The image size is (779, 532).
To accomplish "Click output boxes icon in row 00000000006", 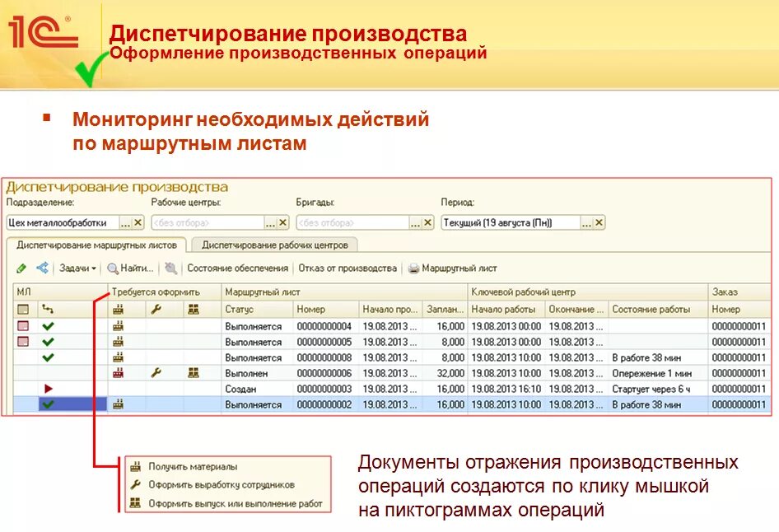I will coord(194,372).
